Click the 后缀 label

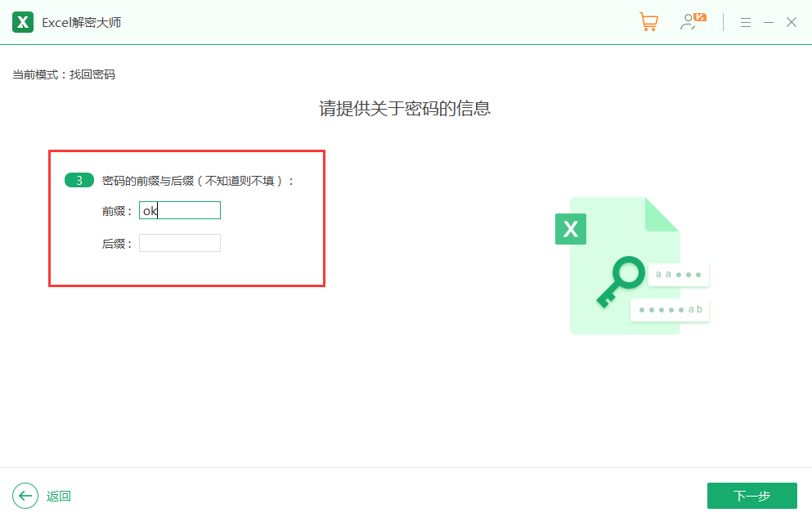coord(116,244)
